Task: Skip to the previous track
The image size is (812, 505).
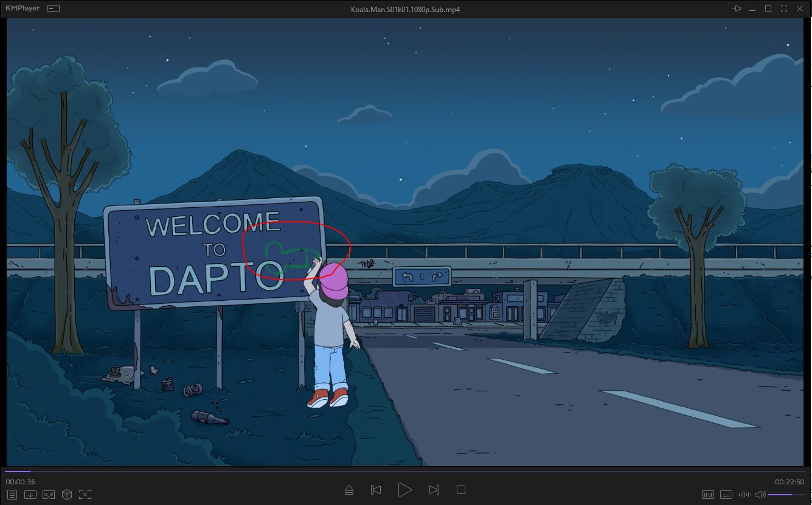Action: tap(376, 490)
